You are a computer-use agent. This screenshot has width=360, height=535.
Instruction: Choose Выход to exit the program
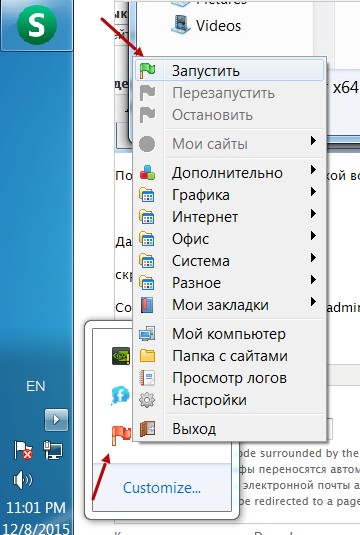point(229,429)
